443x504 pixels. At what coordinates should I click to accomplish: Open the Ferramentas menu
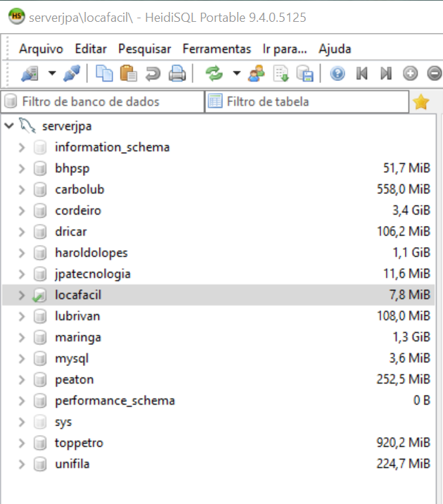coord(217,49)
